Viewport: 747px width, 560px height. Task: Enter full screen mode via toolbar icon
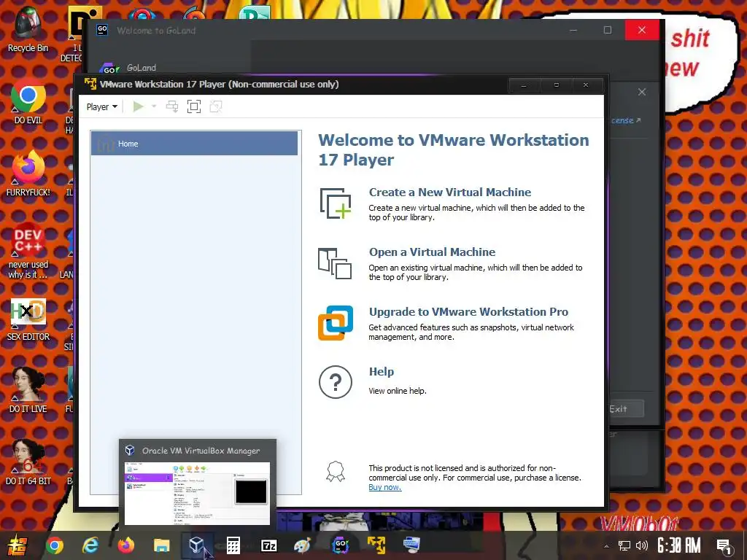[x=194, y=106]
